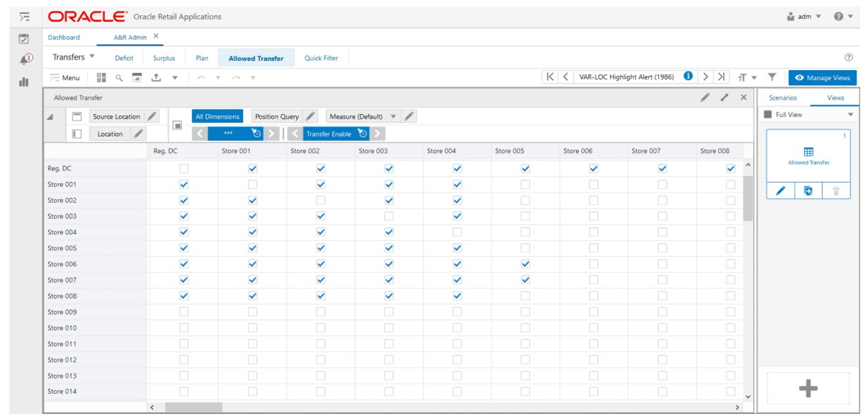
Task: Click the horizontal scrollbar thumb
Action: [x=193, y=408]
